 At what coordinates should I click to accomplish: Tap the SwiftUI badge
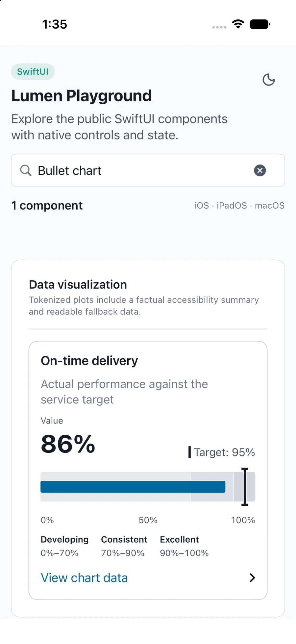(x=33, y=72)
